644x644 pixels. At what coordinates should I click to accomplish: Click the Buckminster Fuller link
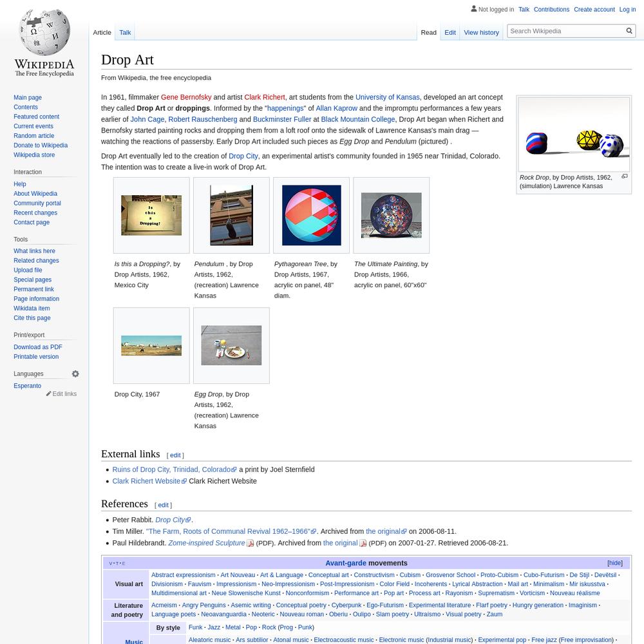click(282, 119)
